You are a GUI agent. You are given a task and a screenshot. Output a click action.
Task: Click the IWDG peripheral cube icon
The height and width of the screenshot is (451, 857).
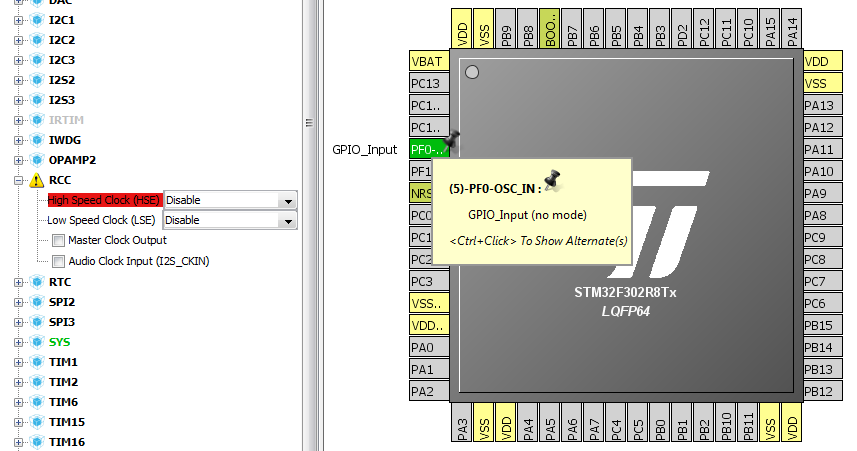(x=37, y=140)
